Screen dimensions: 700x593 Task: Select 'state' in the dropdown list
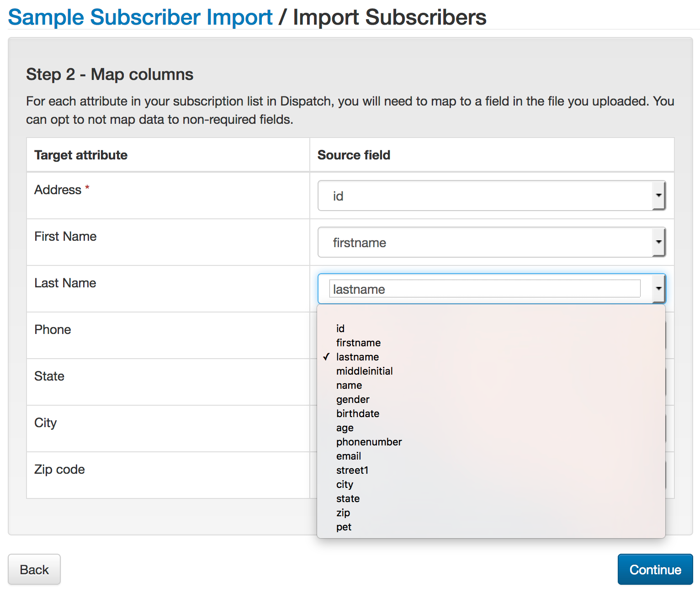pyautogui.click(x=348, y=498)
